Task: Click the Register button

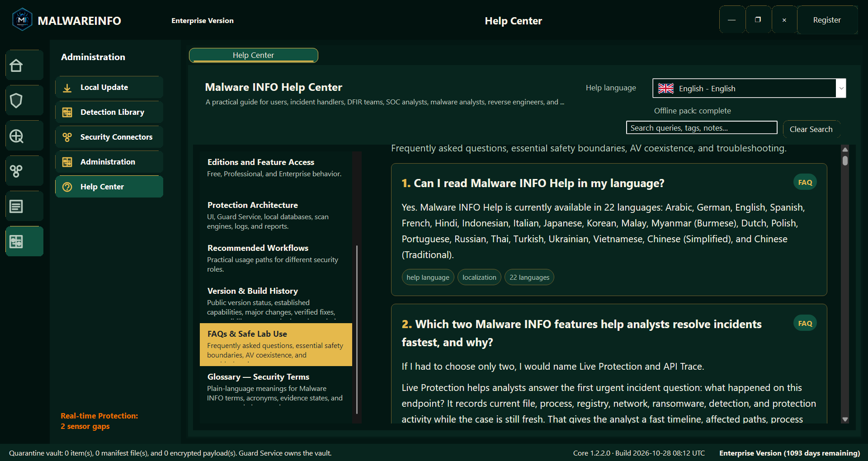Action: (x=827, y=20)
